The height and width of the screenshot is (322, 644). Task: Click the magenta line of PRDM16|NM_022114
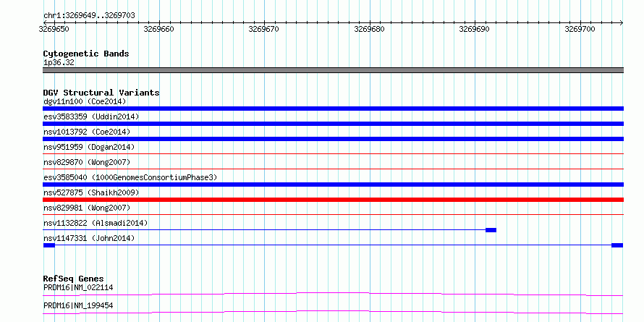coord(333,294)
